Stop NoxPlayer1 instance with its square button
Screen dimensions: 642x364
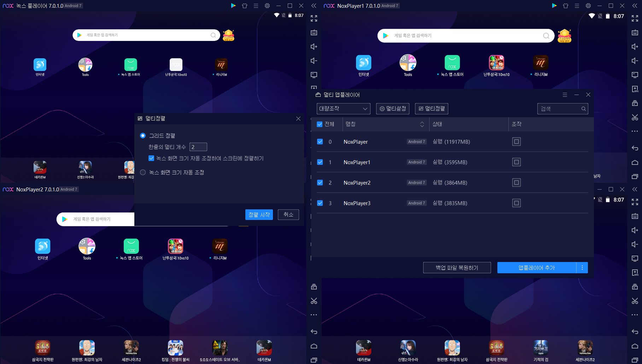[x=516, y=162]
